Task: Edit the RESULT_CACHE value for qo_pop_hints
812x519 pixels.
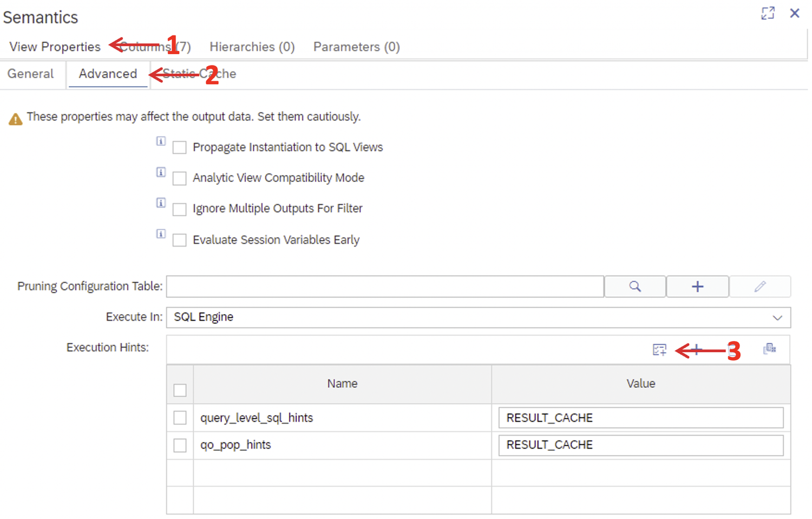Action: pyautogui.click(x=640, y=445)
